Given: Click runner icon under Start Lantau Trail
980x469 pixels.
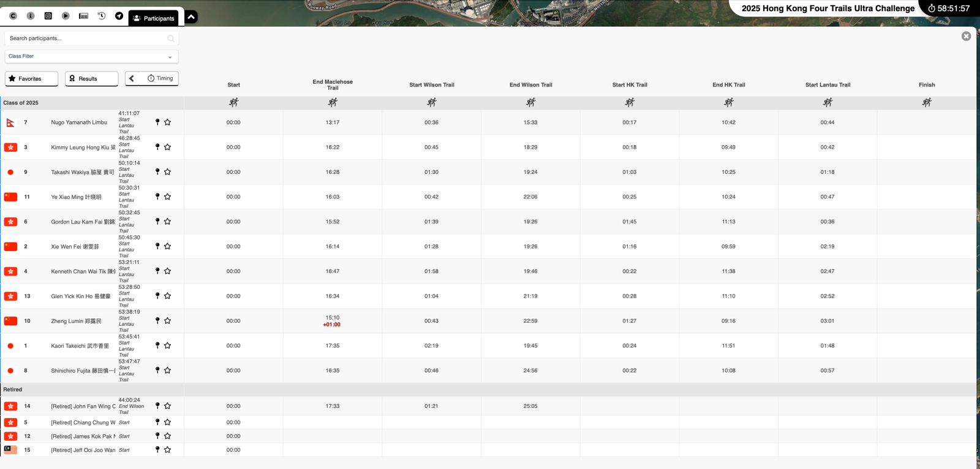Looking at the screenshot, I should click(827, 102).
